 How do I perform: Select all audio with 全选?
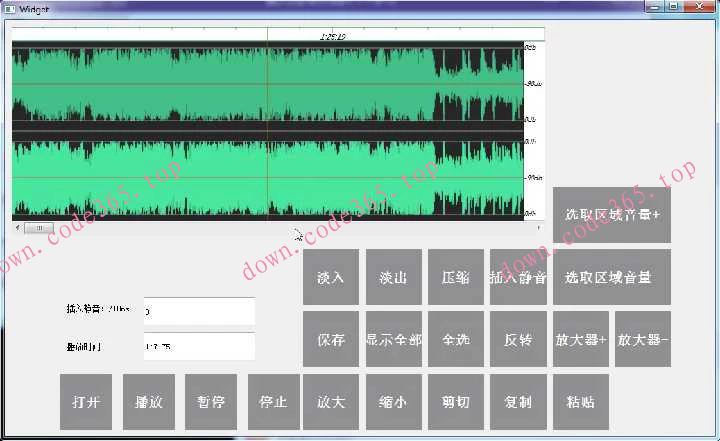point(456,339)
